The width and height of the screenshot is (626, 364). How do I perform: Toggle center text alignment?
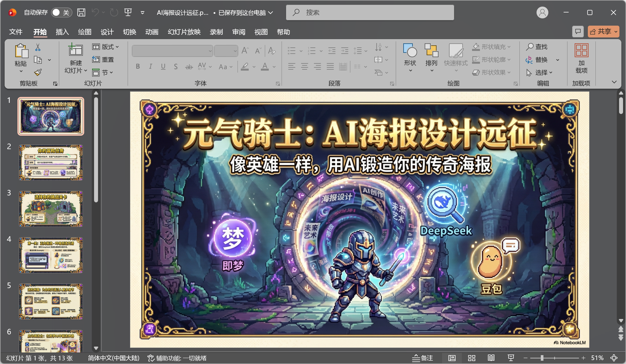[305, 67]
